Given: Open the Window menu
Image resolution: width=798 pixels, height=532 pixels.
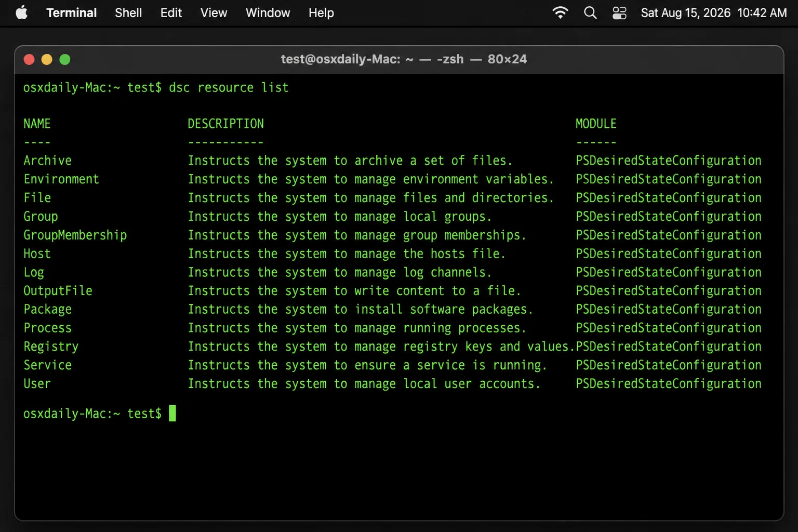Looking at the screenshot, I should pos(268,12).
